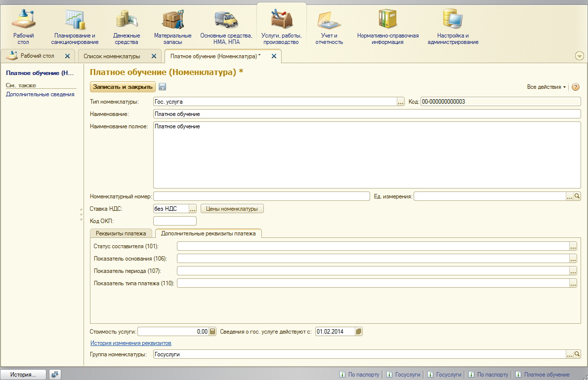Open Основные средства, НМА, НПА section
Viewport: 588px width, 380px height.
pos(226,28)
